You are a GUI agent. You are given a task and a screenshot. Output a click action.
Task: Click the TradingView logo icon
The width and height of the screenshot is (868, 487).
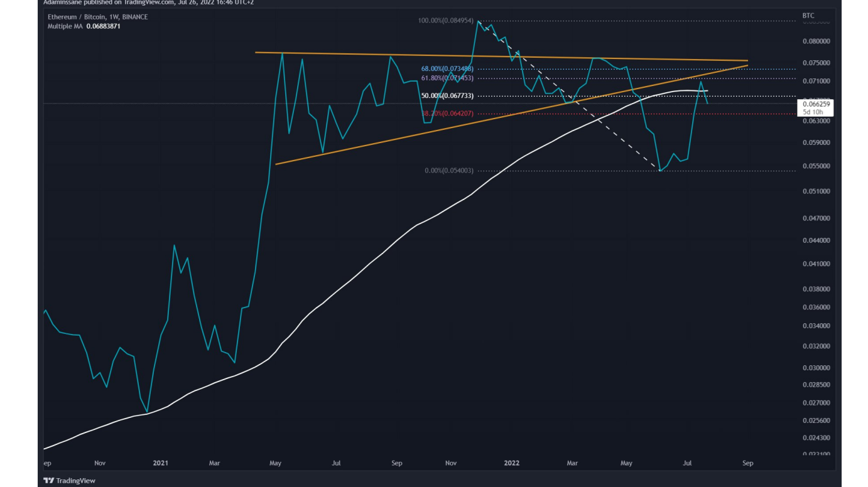coord(49,479)
